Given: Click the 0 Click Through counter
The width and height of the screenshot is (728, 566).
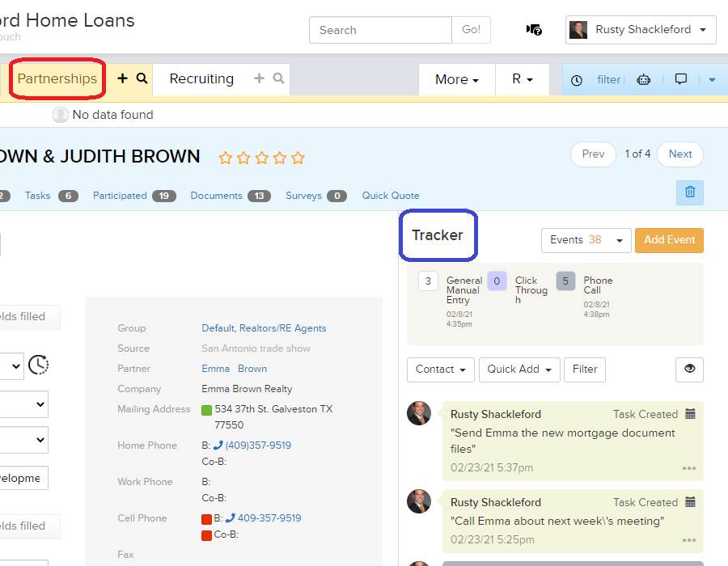Looking at the screenshot, I should click(497, 281).
